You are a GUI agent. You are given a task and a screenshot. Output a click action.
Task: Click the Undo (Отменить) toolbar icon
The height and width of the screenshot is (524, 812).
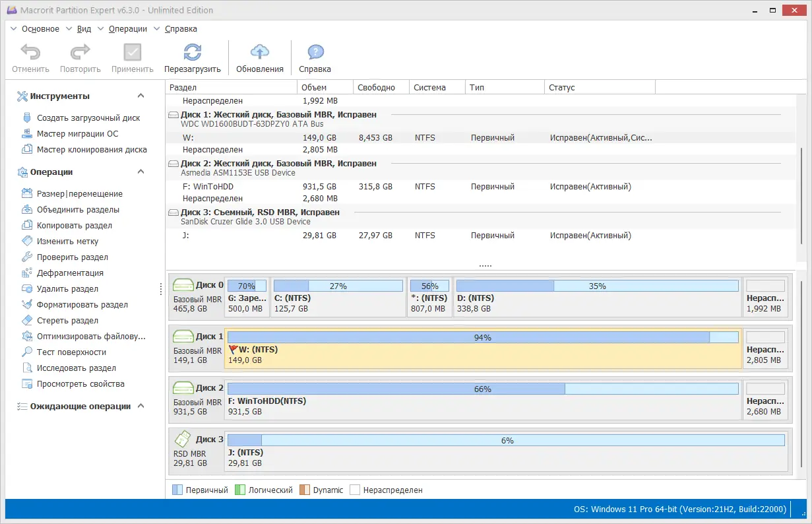(30, 53)
